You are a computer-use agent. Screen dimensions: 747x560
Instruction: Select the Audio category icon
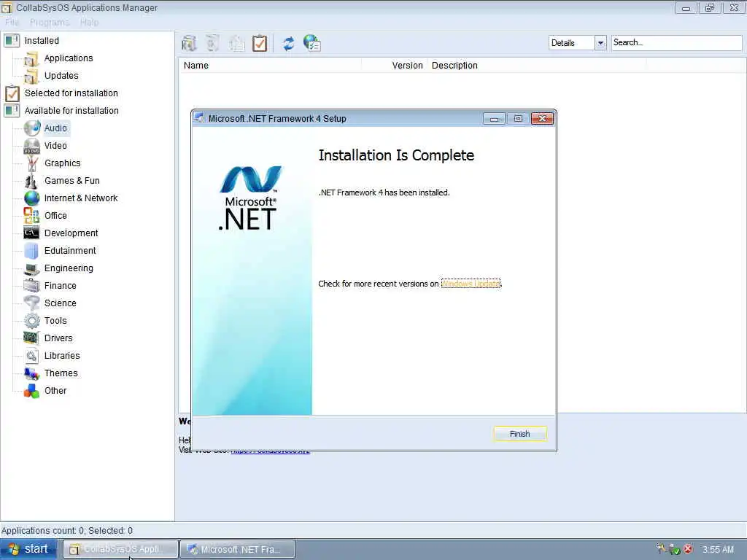point(32,128)
